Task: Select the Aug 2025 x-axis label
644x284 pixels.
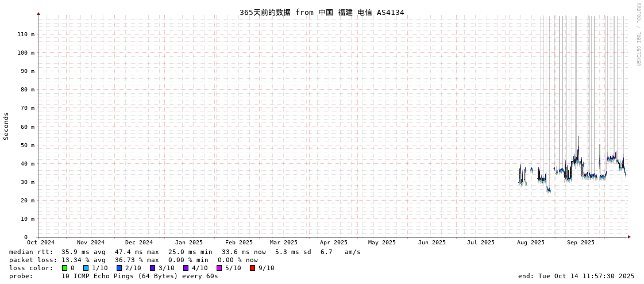Action: point(531,243)
